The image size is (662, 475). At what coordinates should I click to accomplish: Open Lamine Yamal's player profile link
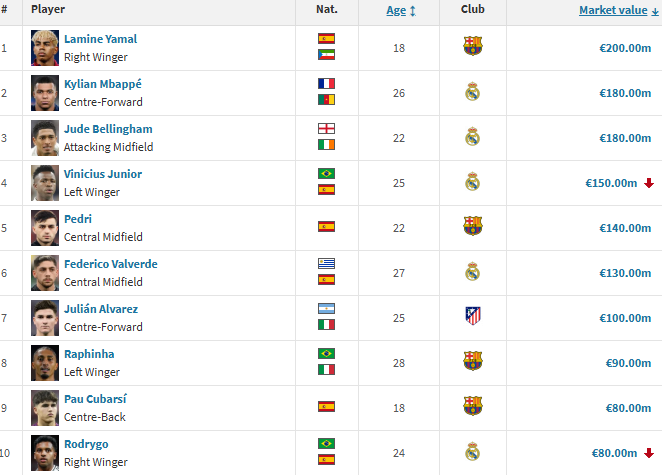pyautogui.click(x=101, y=39)
